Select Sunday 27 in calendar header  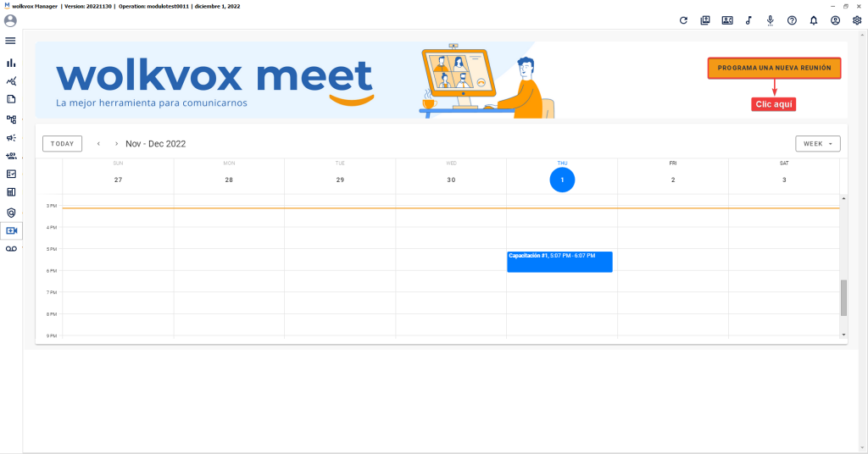tap(118, 180)
